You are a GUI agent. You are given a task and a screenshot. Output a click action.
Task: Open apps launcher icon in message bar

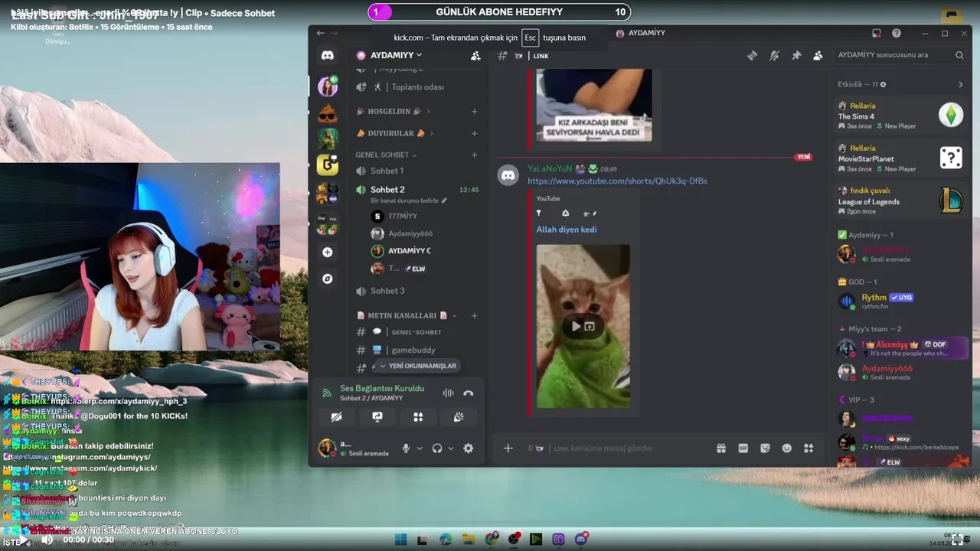(x=808, y=448)
